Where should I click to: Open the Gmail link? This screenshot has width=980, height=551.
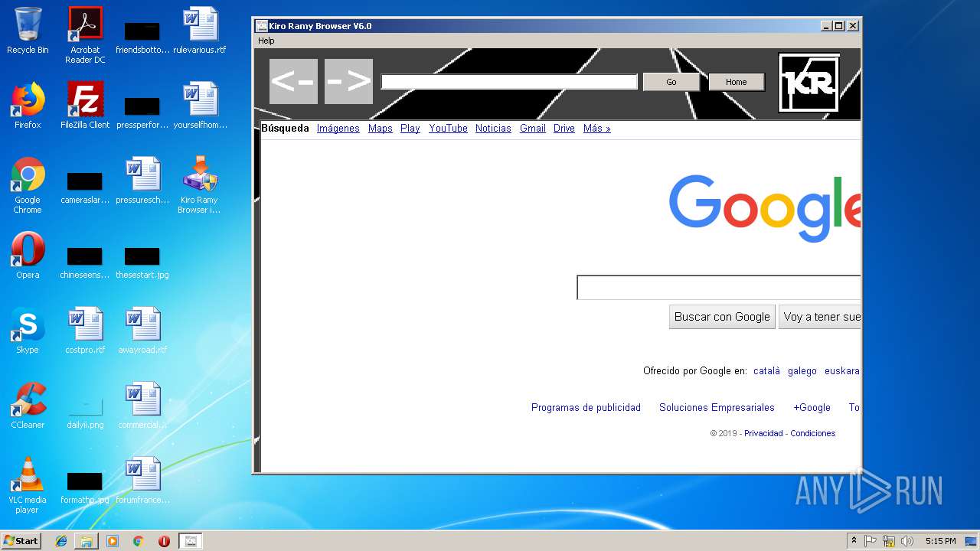click(533, 129)
